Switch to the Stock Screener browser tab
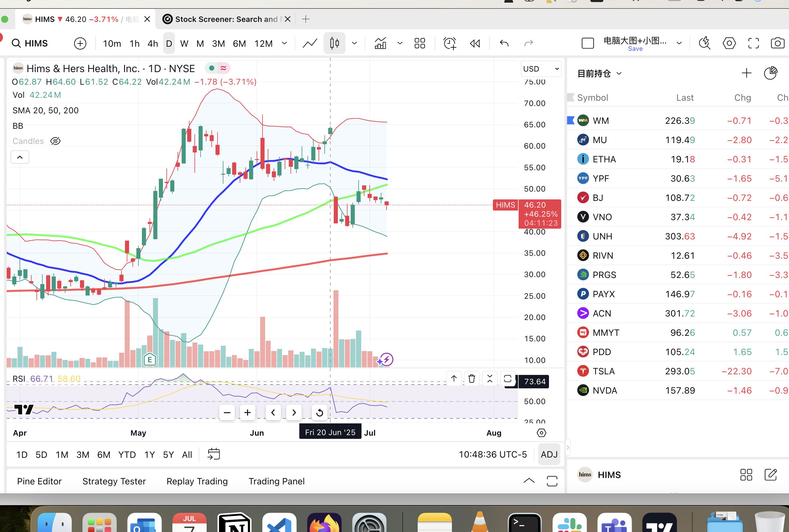Viewport: 789px width, 532px height. pyautogui.click(x=225, y=19)
